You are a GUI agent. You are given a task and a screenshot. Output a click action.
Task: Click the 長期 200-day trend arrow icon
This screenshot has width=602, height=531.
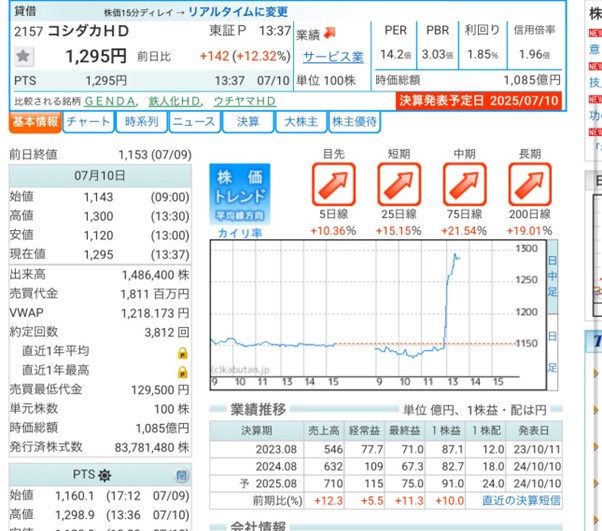[530, 184]
